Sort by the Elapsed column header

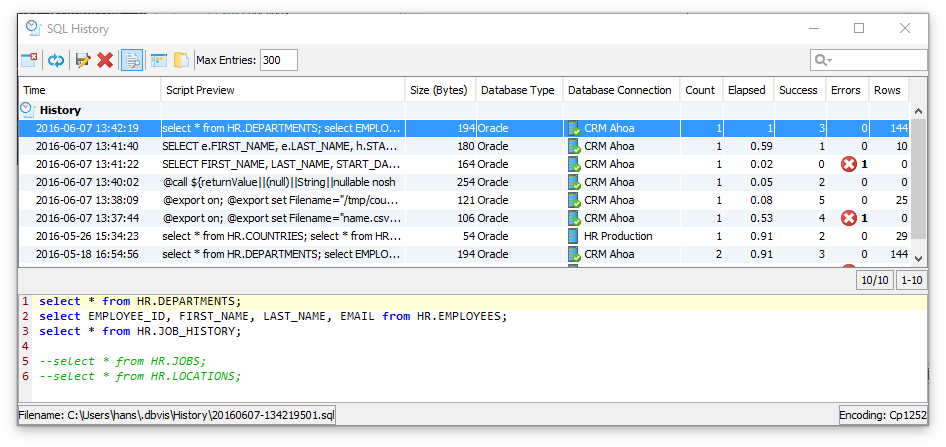746,90
